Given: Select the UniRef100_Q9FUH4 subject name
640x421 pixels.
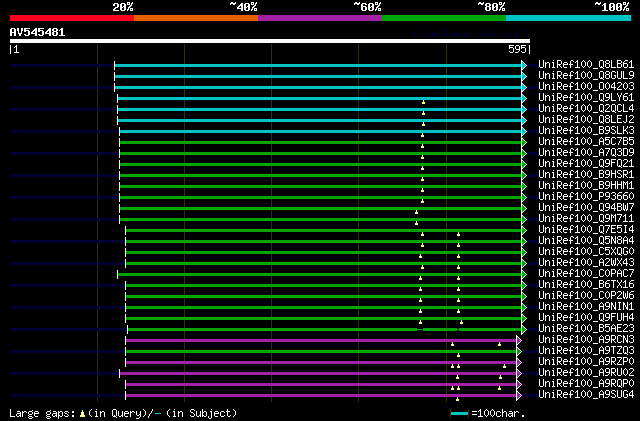Looking at the screenshot, I should (586, 318).
